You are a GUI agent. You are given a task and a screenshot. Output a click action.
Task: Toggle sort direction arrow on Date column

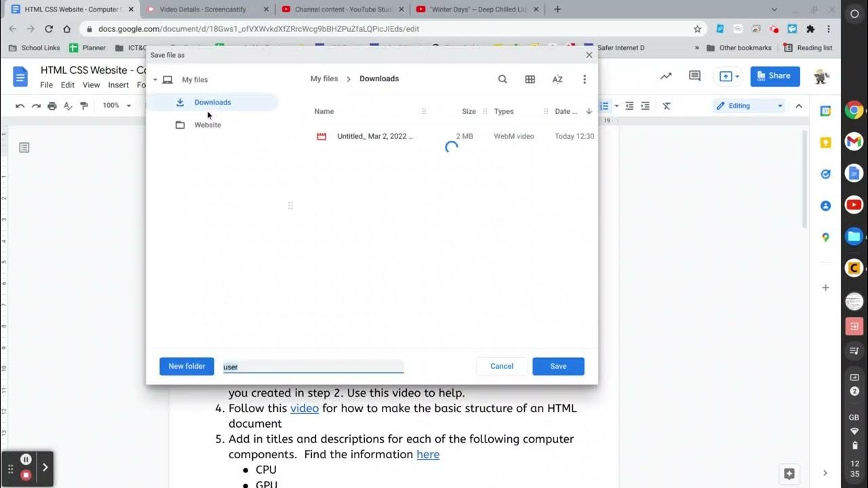coord(589,111)
